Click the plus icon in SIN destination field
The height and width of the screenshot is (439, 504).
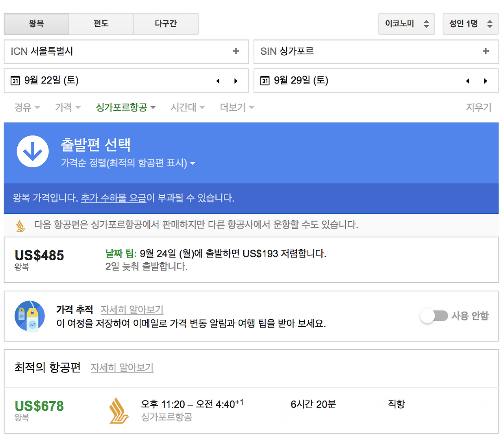coord(485,51)
